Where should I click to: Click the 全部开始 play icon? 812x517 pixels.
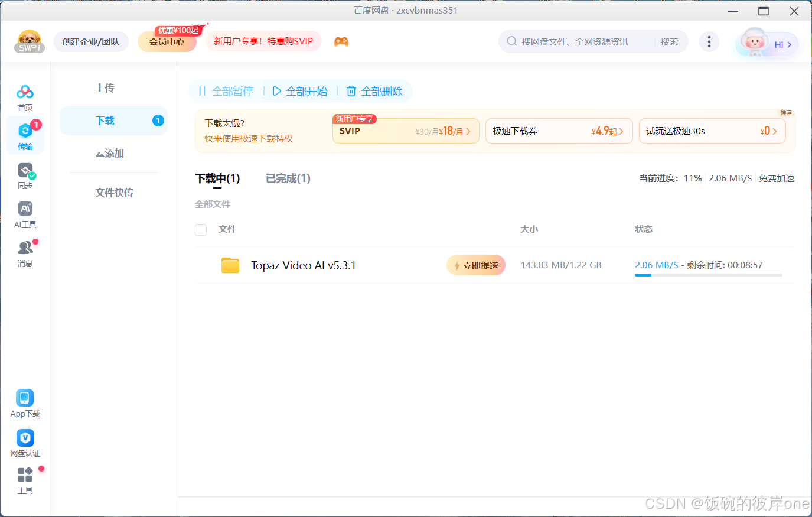(276, 91)
